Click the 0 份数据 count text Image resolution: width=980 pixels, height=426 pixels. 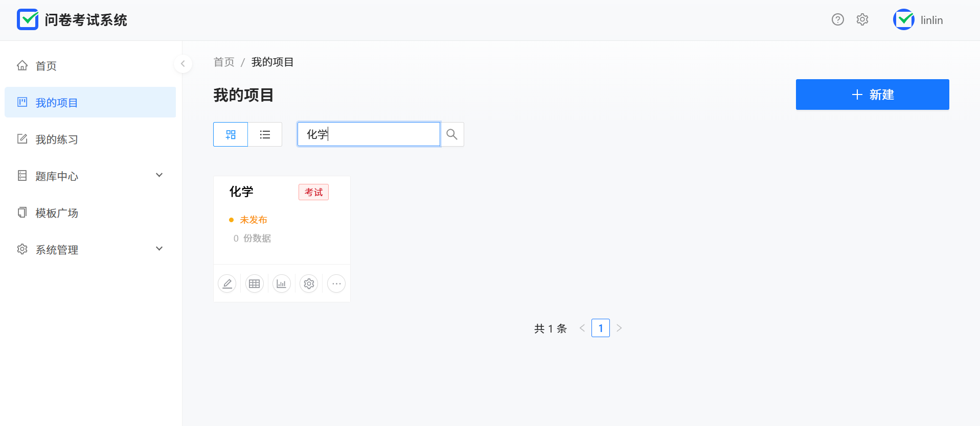point(252,238)
